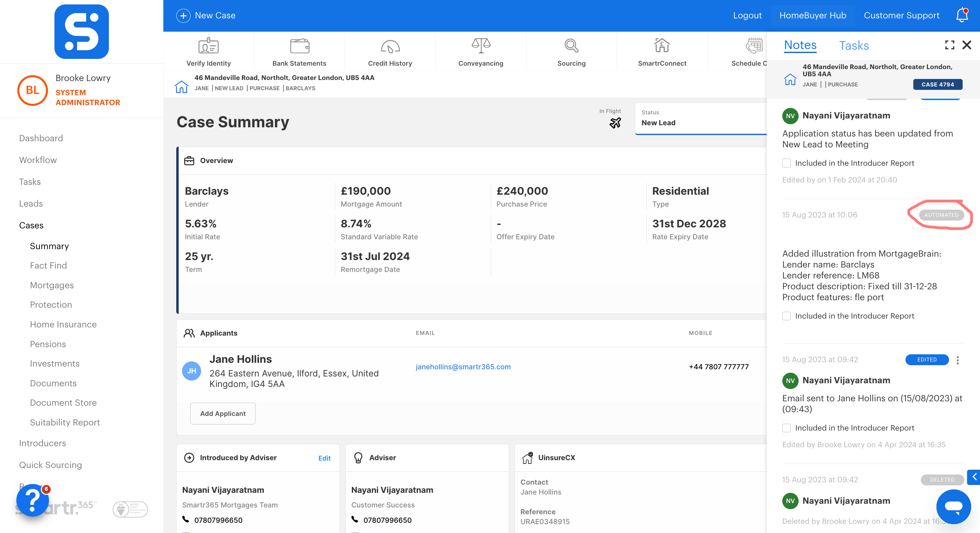Open HomeBuyer Hub
The width and height of the screenshot is (980, 533).
click(x=813, y=16)
